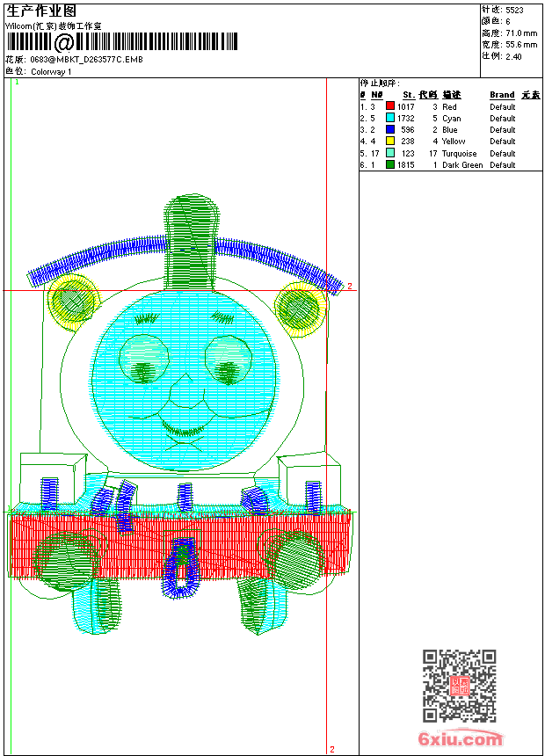The height and width of the screenshot is (756, 545).
Task: Click the scale value 2.40
Action: click(513, 56)
